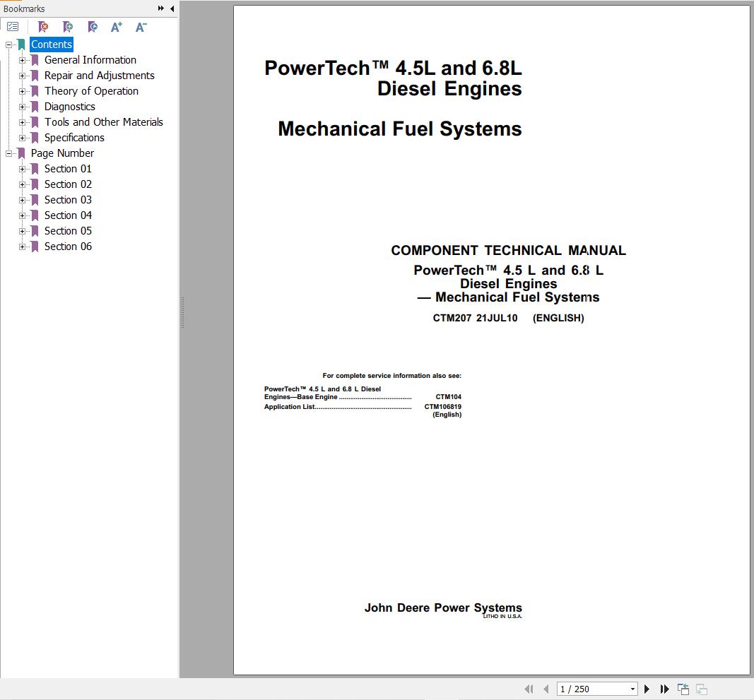Click the delete bookmark icon
Screen dimensions: 754x700
[x=43, y=27]
